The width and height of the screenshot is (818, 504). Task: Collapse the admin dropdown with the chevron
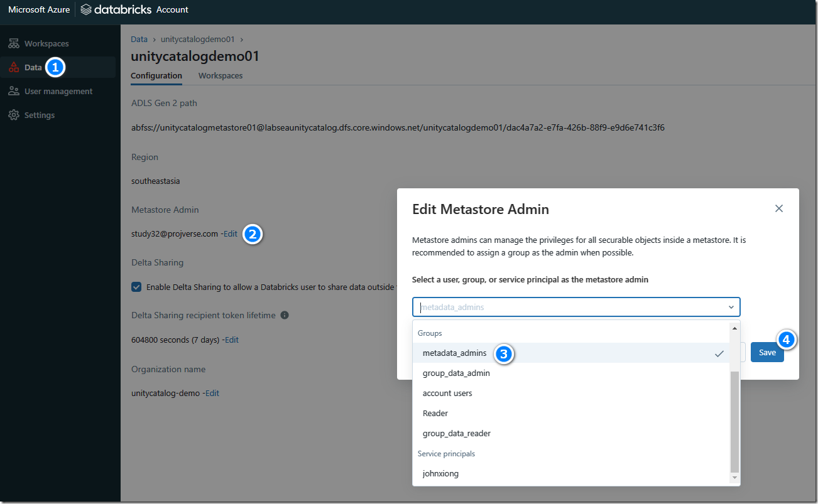coord(731,308)
